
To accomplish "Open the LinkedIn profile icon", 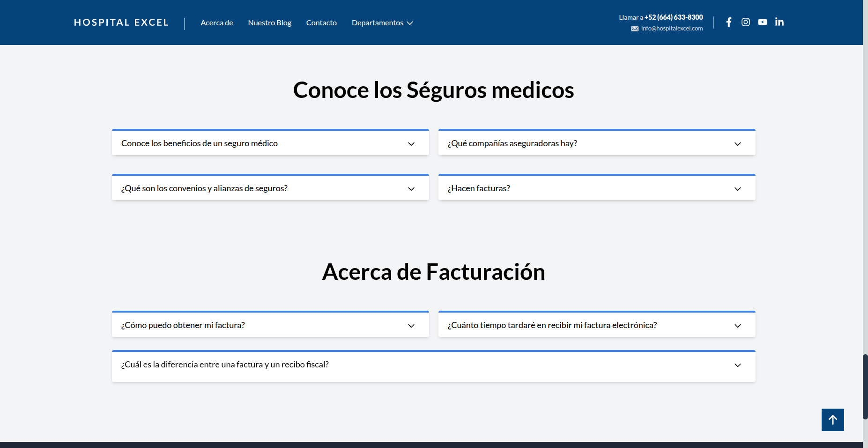I will click(x=779, y=22).
